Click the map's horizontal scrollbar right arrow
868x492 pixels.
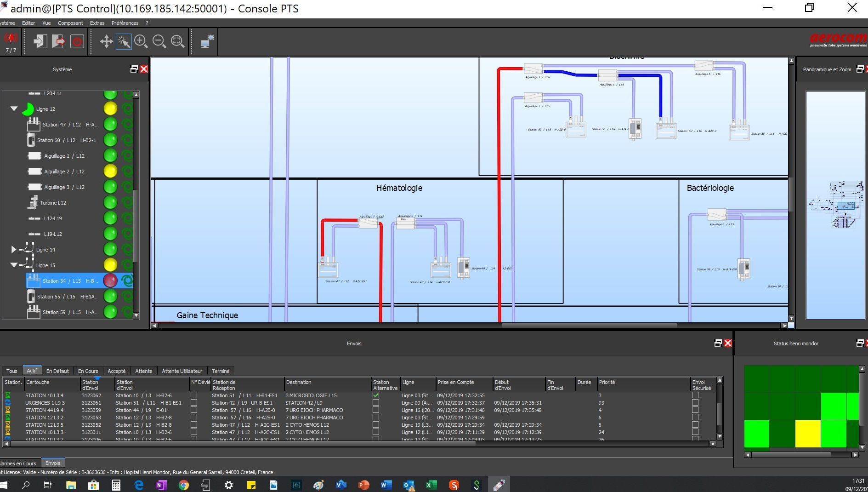(x=784, y=325)
